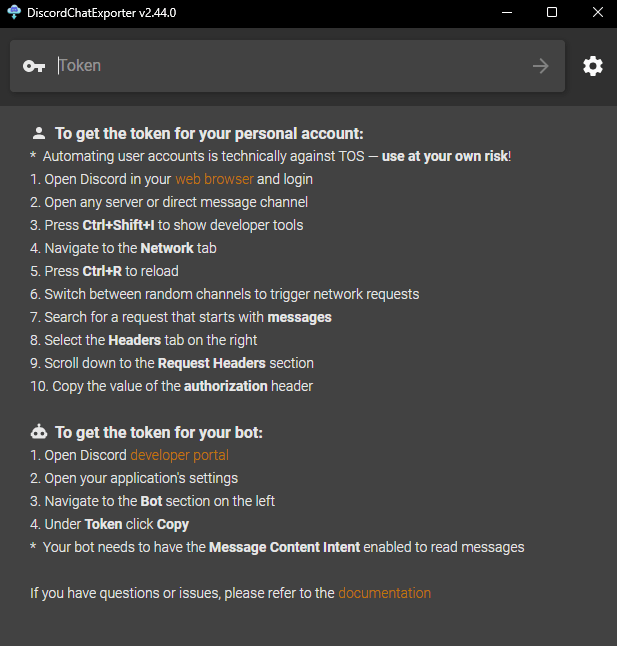Click the key icon beside the Token field
The height and width of the screenshot is (646, 617).
34,66
